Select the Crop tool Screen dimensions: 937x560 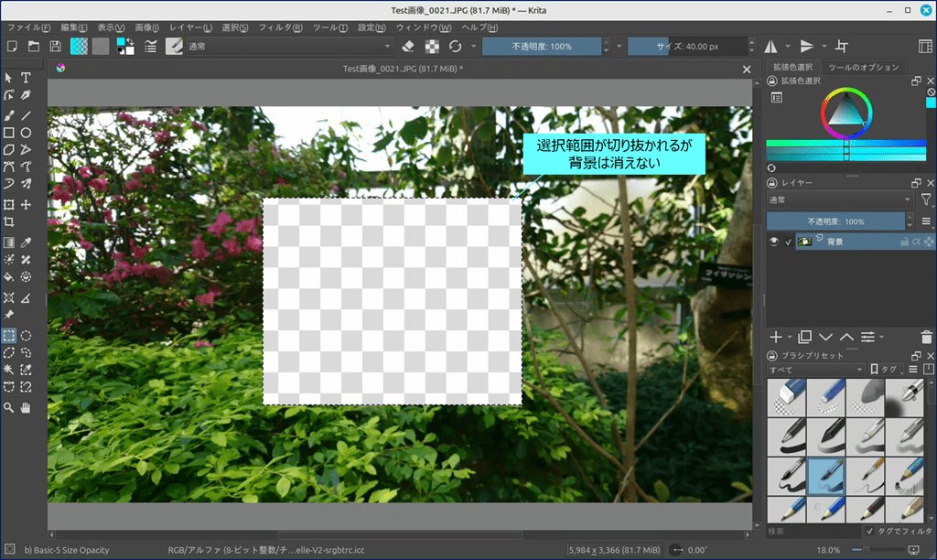(8, 222)
